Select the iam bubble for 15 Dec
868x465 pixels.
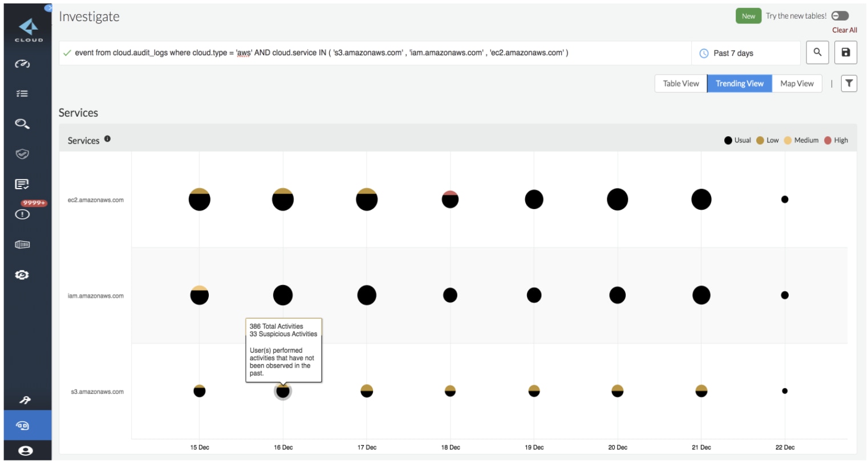pyautogui.click(x=200, y=295)
